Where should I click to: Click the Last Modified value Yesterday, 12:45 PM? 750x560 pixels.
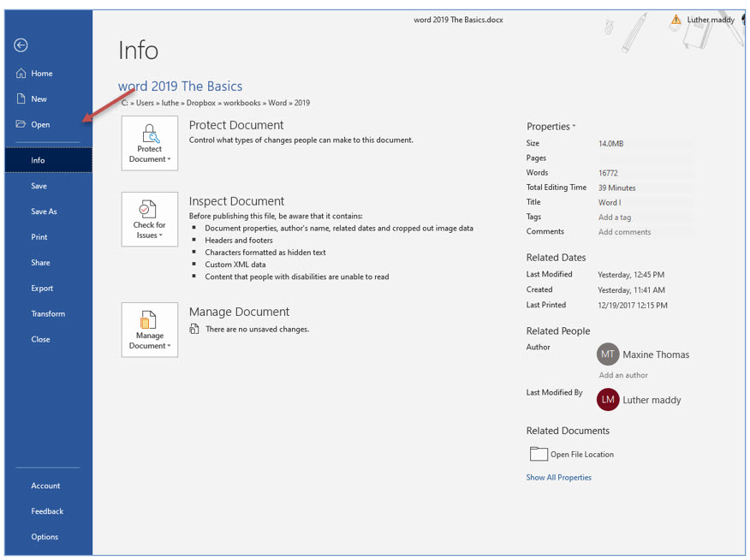(x=631, y=275)
